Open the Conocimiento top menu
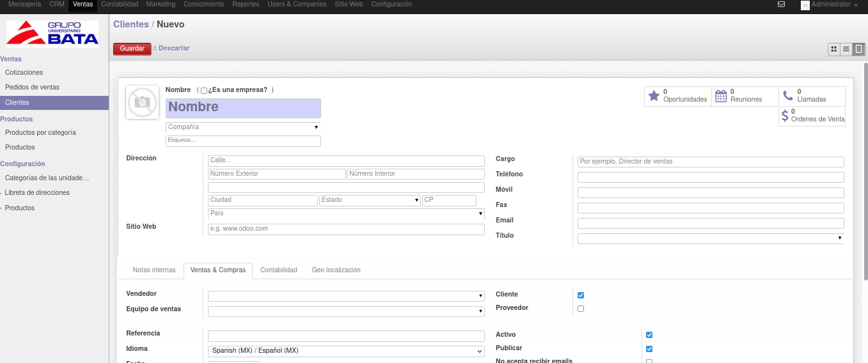Screen dimensions: 868x363 tap(203, 4)
